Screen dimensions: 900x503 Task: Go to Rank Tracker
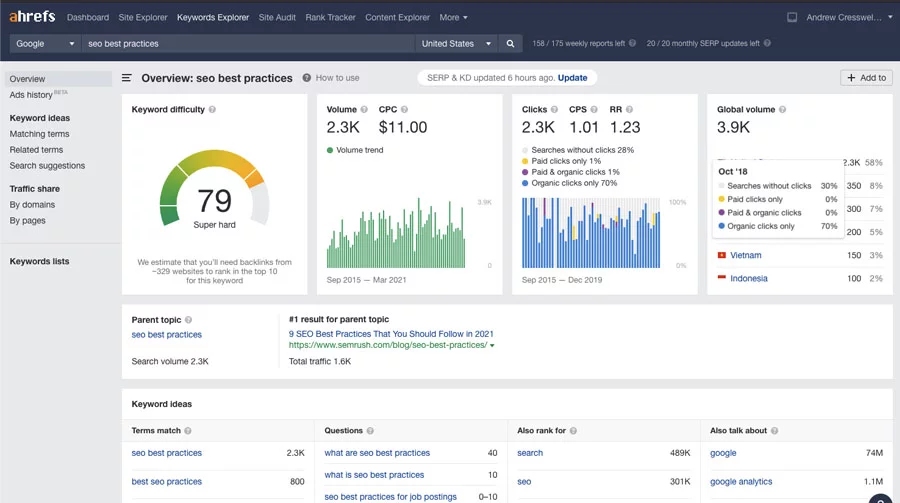(331, 17)
